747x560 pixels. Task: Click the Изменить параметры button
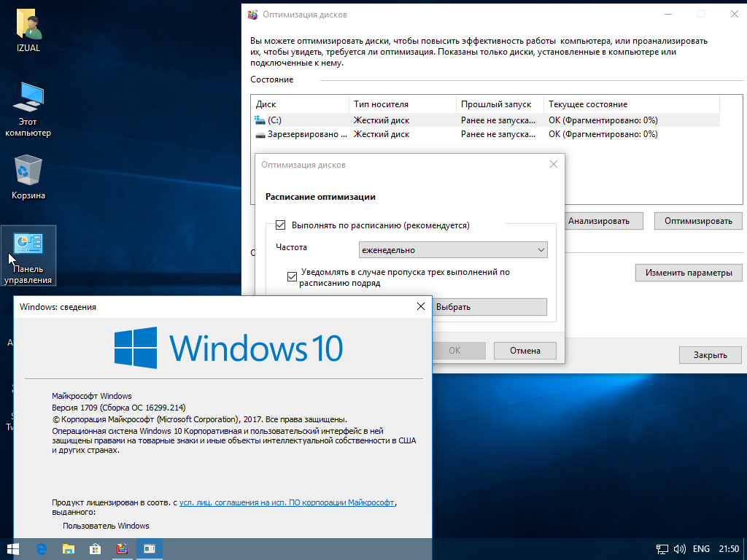[x=689, y=273]
